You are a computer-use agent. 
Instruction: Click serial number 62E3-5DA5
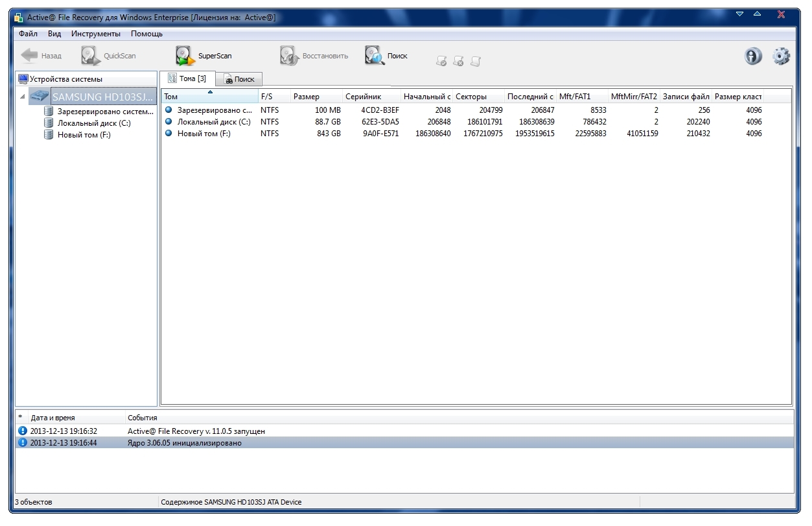380,122
